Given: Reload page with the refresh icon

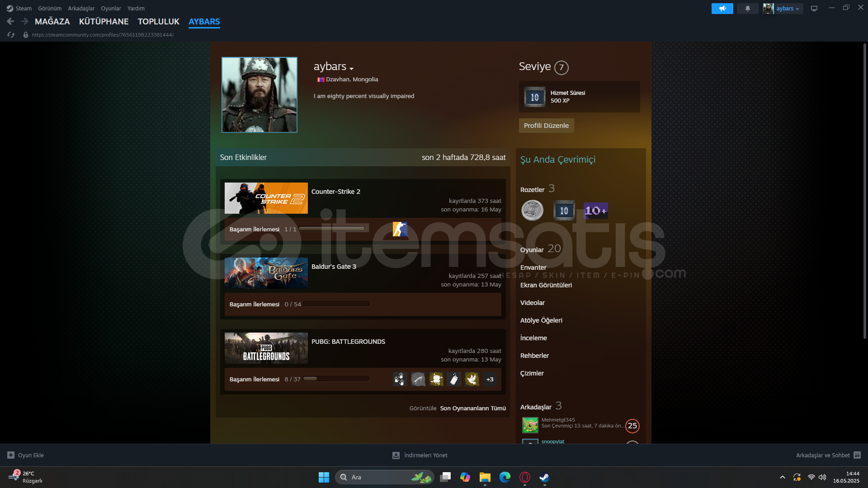Looking at the screenshot, I should [11, 35].
